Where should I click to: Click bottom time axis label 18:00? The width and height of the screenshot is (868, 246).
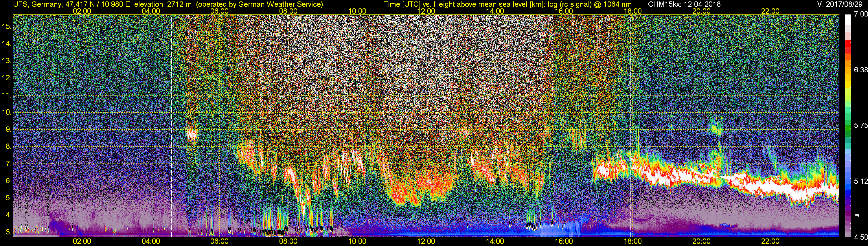pos(632,241)
